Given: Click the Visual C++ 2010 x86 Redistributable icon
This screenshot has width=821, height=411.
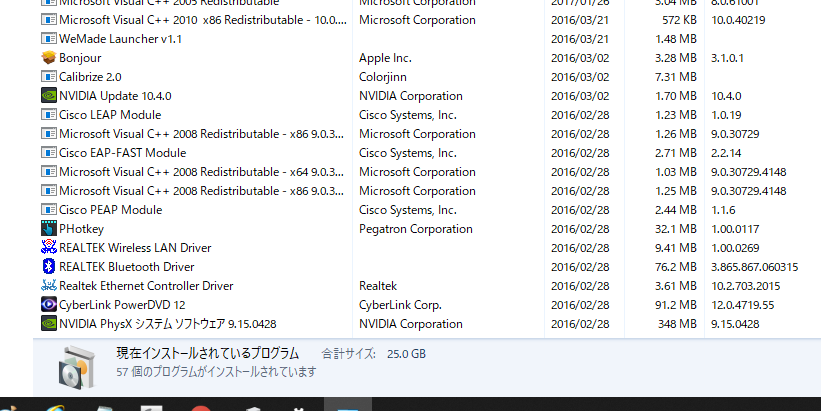Looking at the screenshot, I should tap(49, 20).
